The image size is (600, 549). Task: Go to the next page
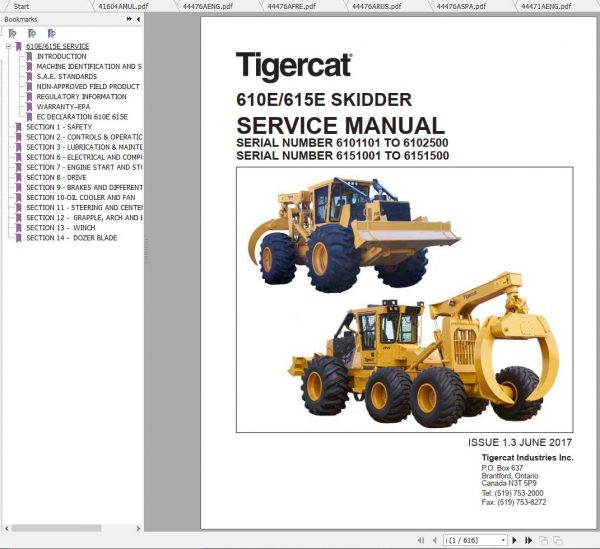coord(515,540)
